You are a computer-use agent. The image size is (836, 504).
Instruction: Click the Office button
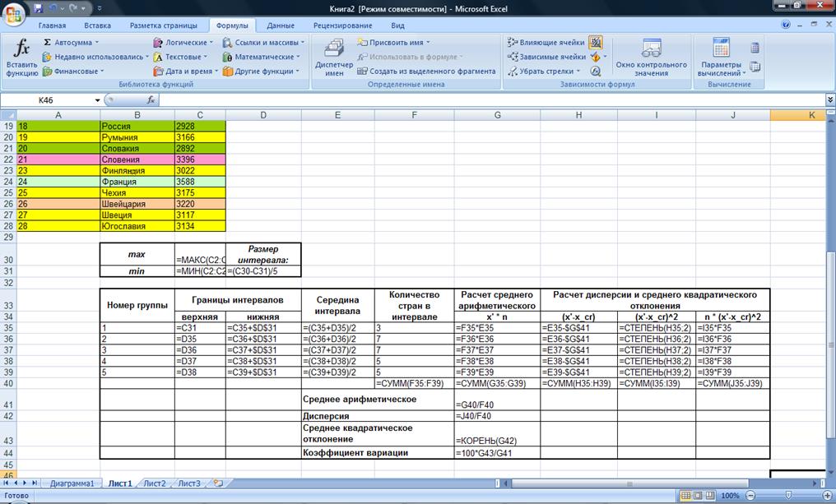point(14,14)
